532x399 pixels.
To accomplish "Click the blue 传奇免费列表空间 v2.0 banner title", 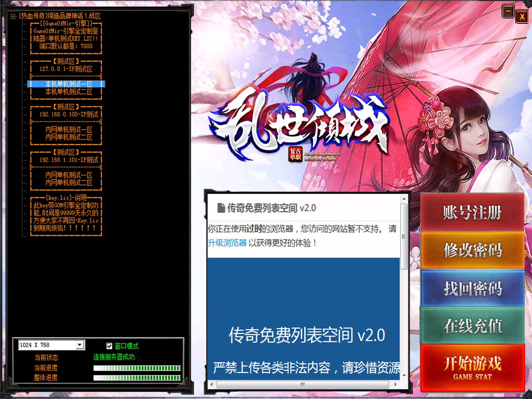I will [x=307, y=335].
